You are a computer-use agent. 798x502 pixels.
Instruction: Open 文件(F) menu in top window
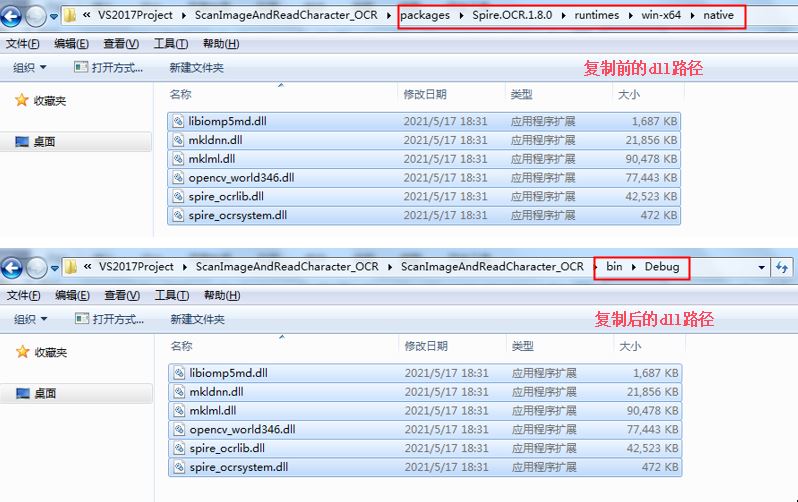tap(22, 44)
